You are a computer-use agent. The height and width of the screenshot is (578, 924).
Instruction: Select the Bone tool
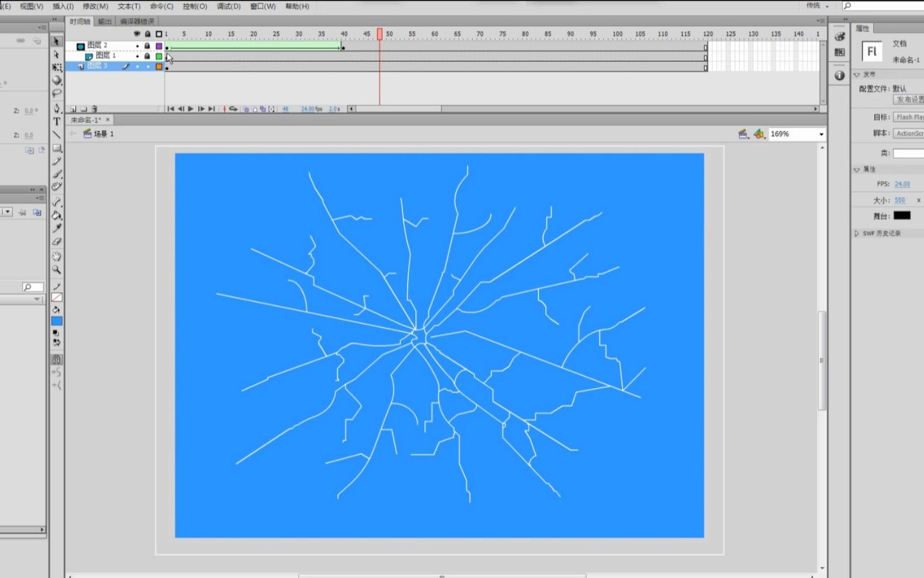point(57,202)
